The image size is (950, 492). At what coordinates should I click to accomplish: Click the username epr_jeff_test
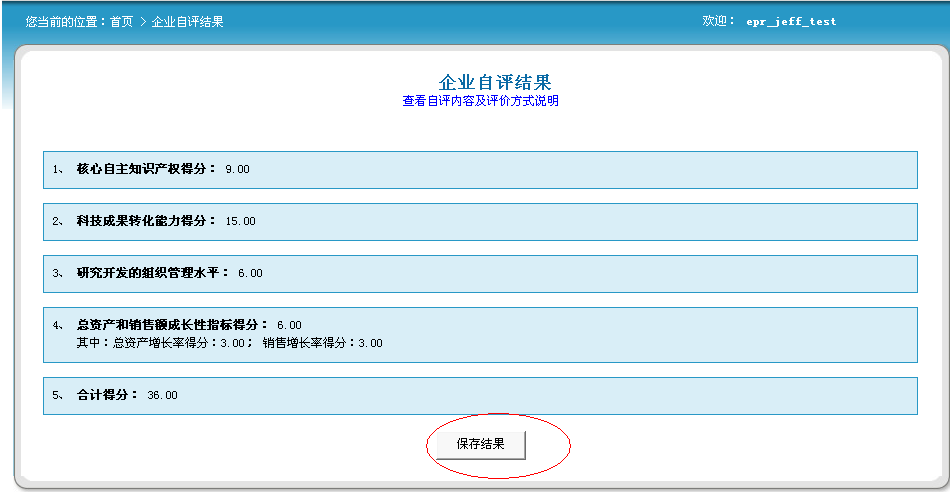(791, 22)
